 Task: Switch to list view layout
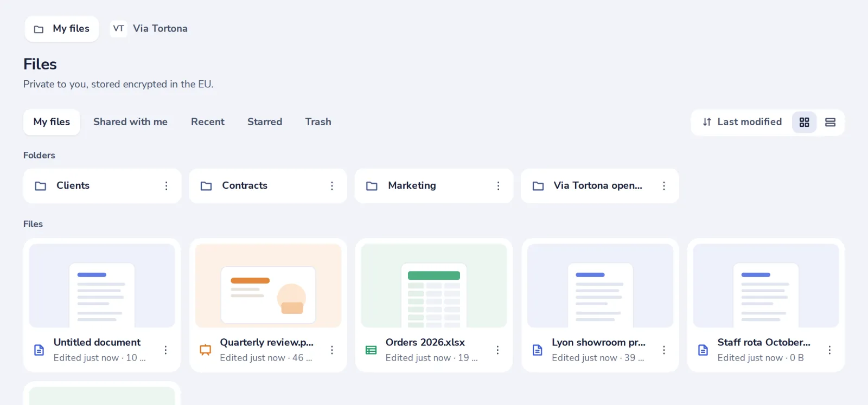click(x=830, y=122)
